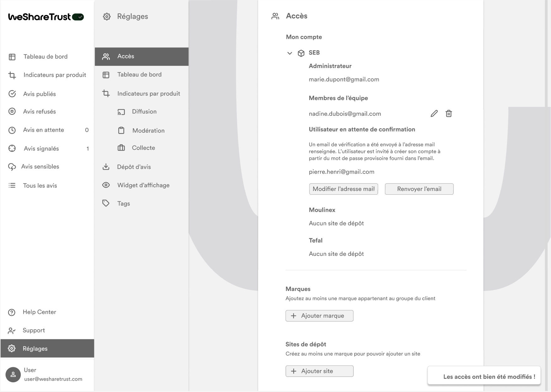Open Widget d'affichage via eye icon
The width and height of the screenshot is (551, 392).
[106, 185]
